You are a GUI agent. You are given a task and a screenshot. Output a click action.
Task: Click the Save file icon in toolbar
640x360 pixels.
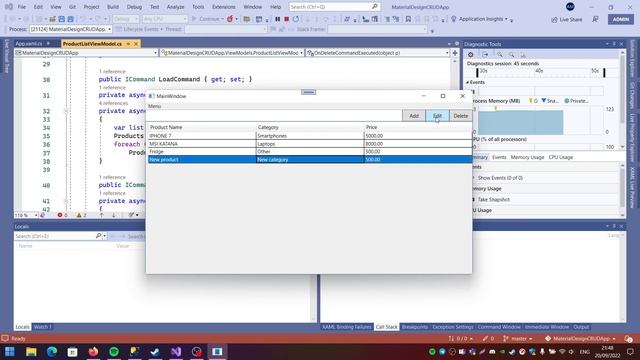62,19
